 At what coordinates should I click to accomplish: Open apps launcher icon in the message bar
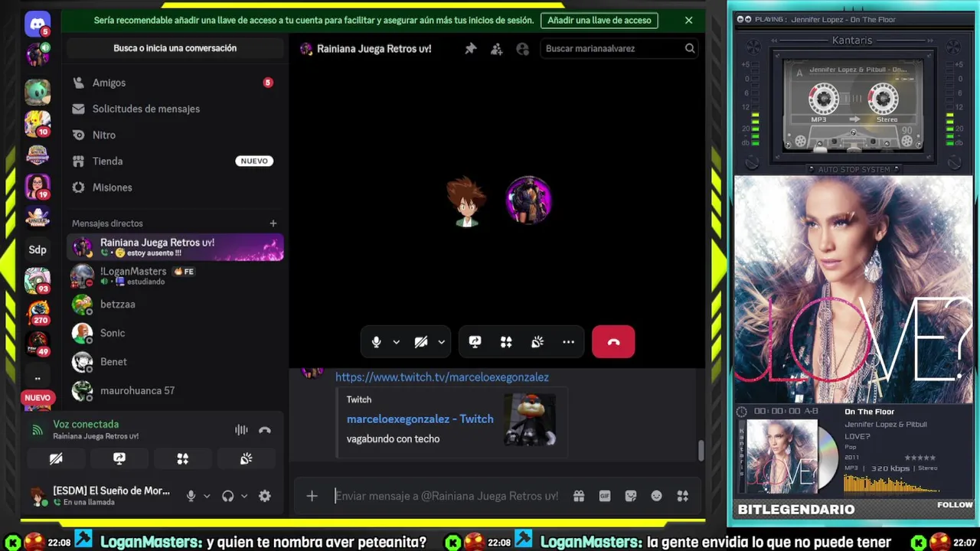(x=682, y=496)
